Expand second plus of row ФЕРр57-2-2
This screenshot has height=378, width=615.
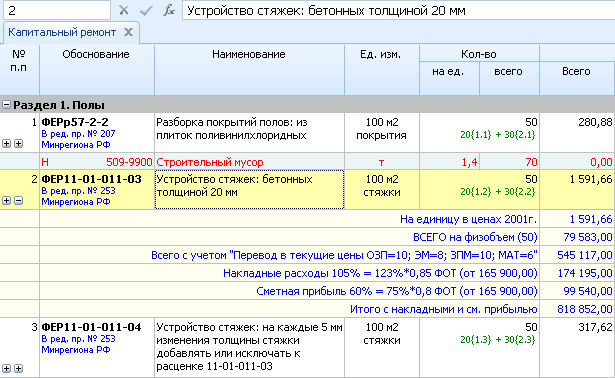18,144
